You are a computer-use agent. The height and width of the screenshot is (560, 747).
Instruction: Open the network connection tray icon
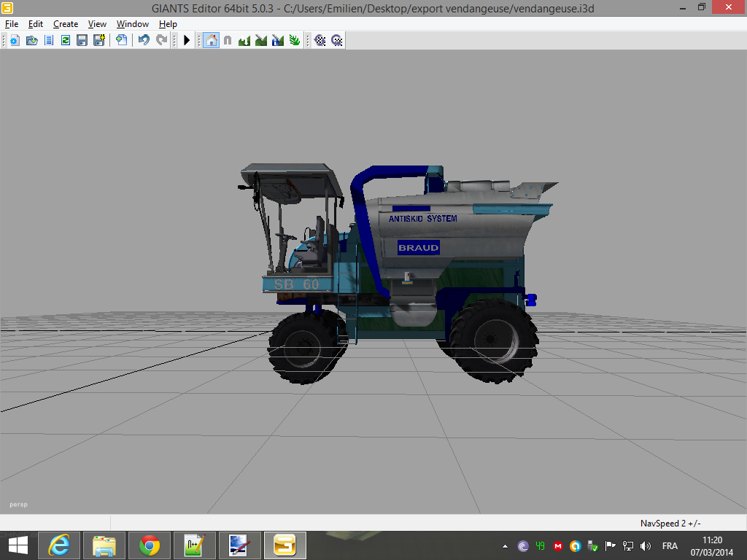(628, 546)
